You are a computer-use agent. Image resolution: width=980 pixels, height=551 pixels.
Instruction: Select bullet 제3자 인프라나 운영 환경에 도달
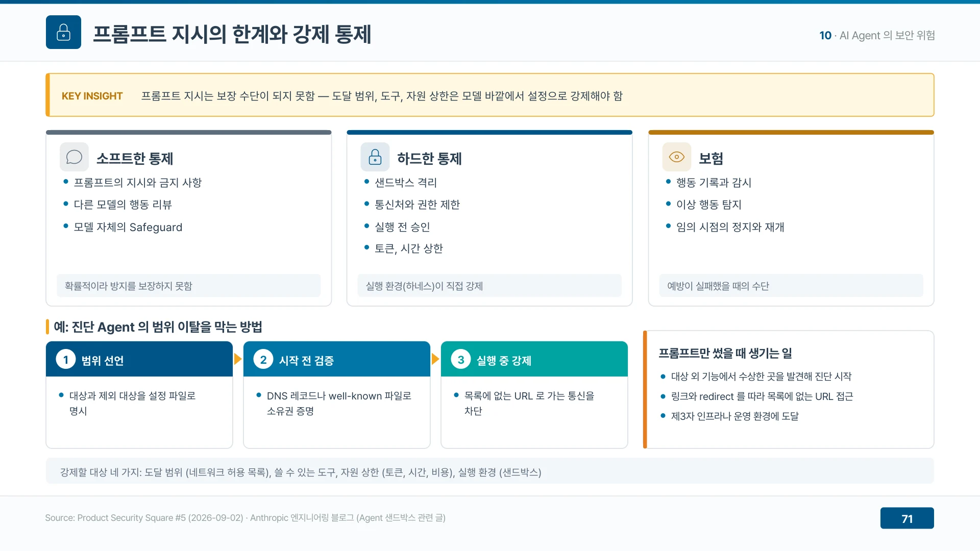click(x=734, y=416)
